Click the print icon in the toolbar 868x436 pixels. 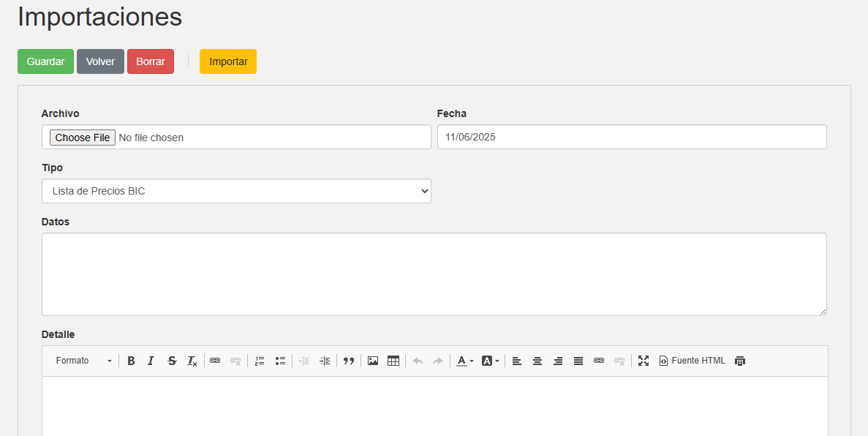(740, 361)
